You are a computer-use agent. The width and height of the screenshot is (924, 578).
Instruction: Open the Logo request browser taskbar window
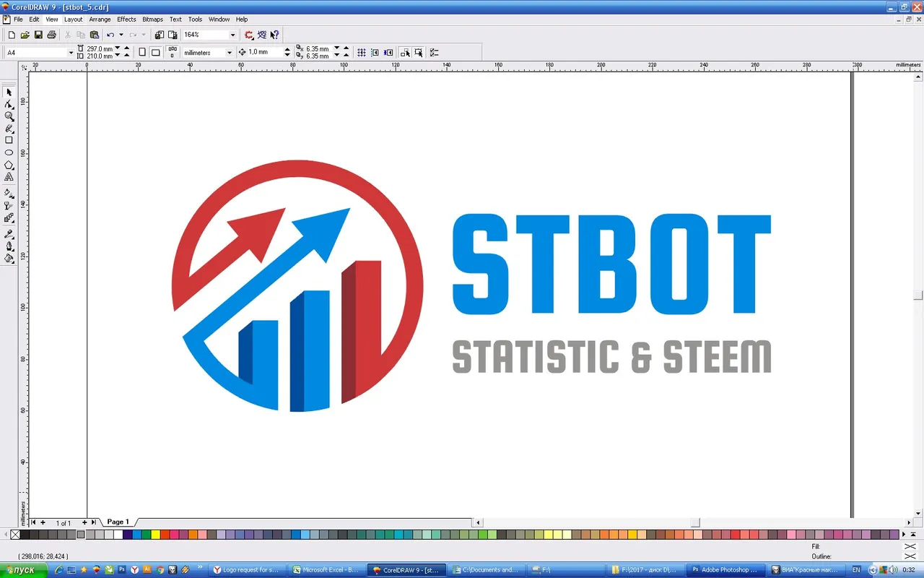246,570
